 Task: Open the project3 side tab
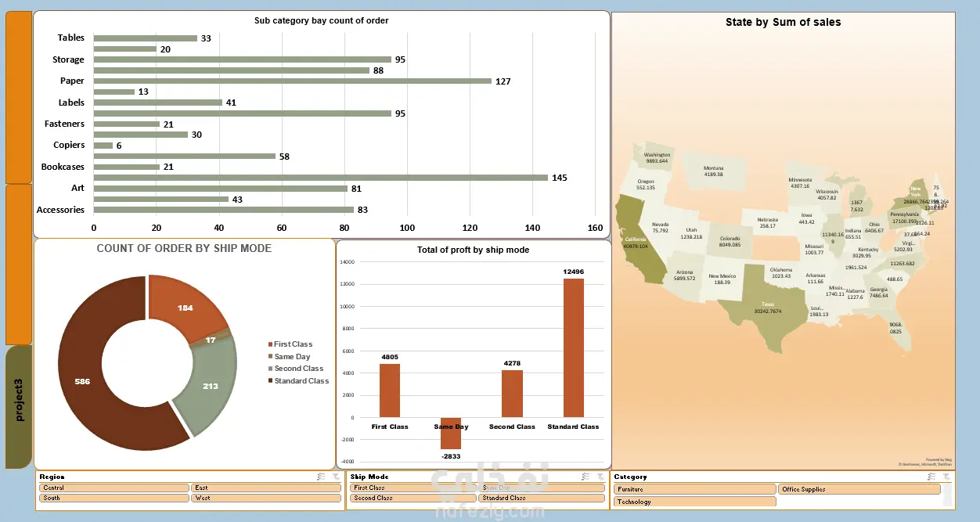click(x=19, y=407)
